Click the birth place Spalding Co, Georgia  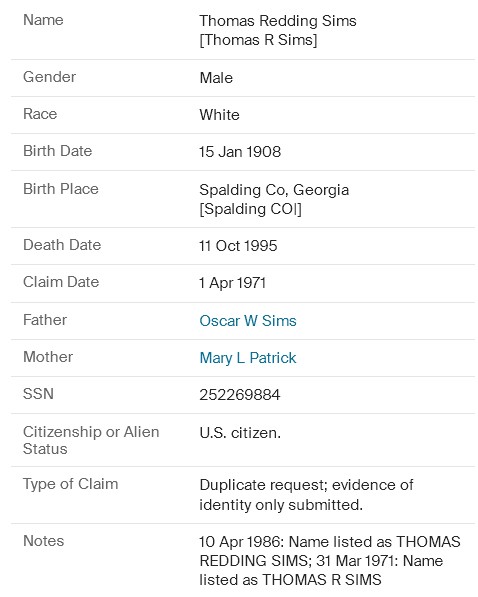click(x=274, y=190)
